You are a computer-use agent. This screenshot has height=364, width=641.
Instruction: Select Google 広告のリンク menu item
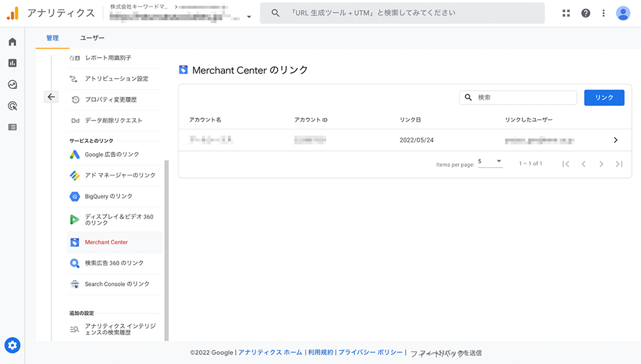tap(115, 154)
